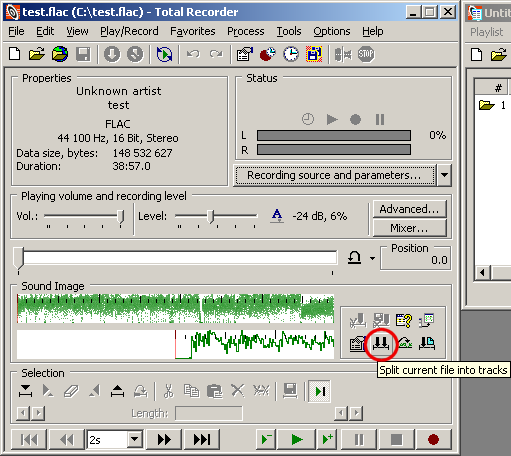Open the Play/Record menu

[x=129, y=31]
